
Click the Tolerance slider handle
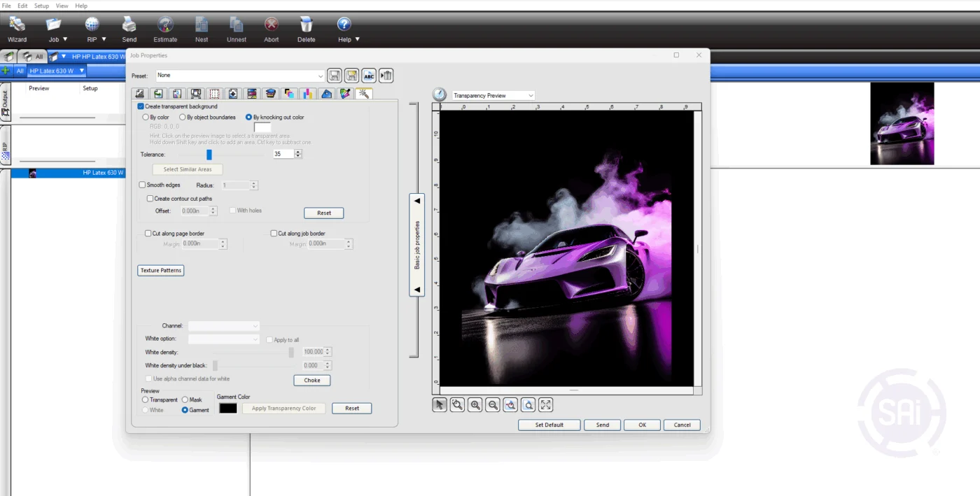point(209,154)
